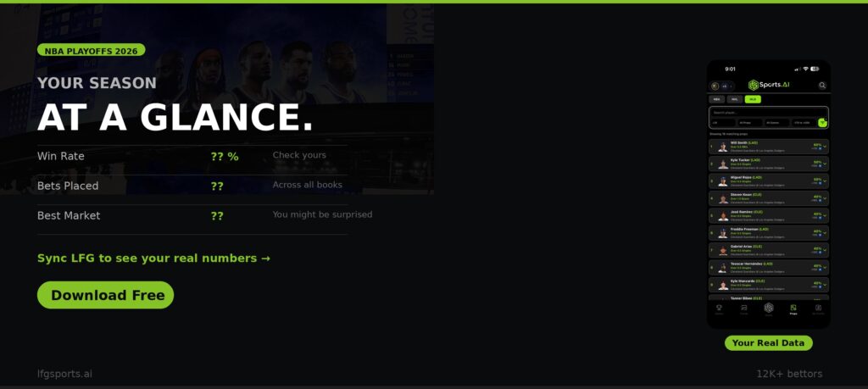This screenshot has height=389, width=868.
Task: Open the All Games filter dropdown
Action: point(776,123)
